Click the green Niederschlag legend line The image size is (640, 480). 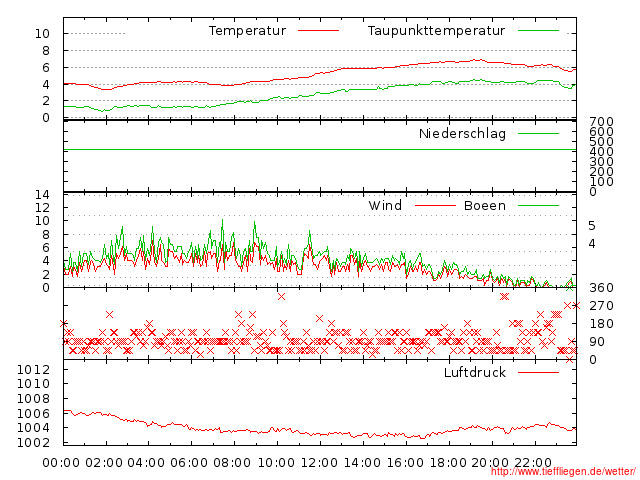(538, 133)
